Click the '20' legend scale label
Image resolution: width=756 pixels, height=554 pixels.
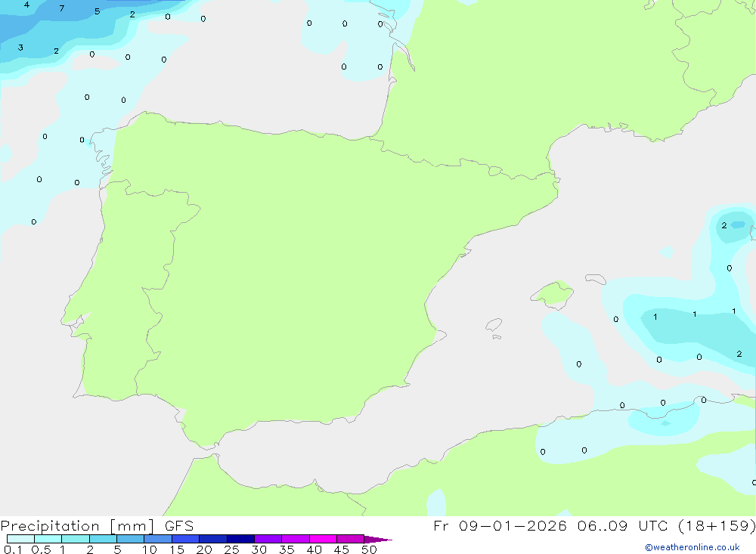coord(204,549)
